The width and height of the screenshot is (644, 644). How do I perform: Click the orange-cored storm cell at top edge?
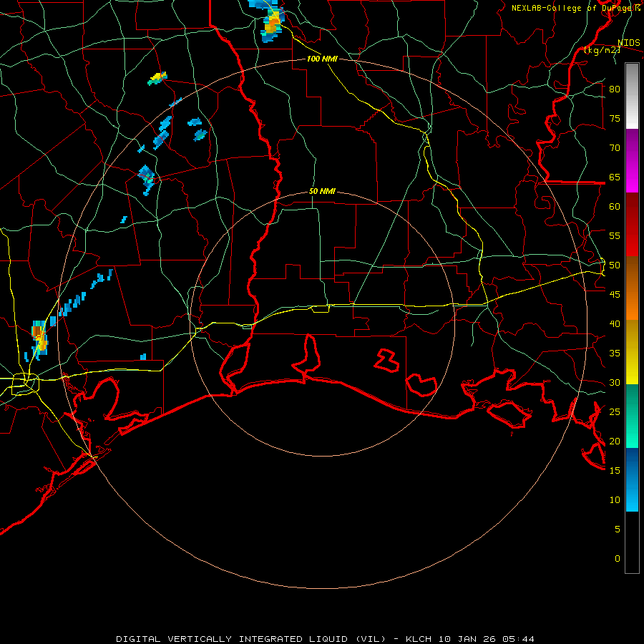[270, 20]
